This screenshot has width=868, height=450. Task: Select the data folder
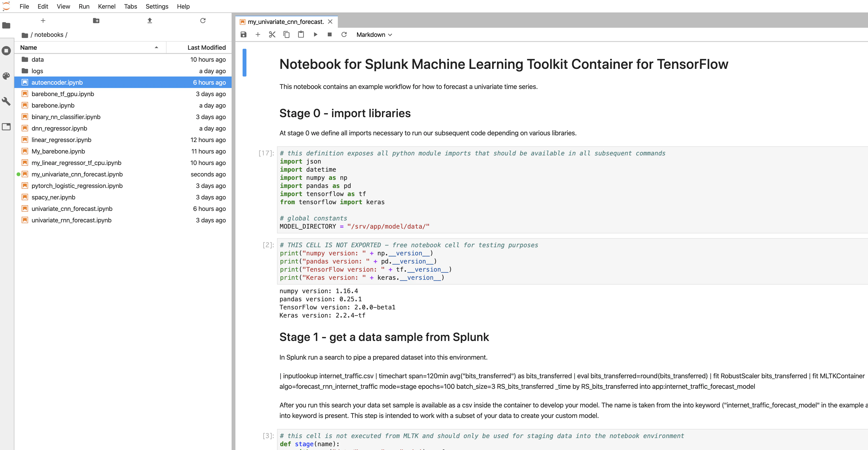123,59
